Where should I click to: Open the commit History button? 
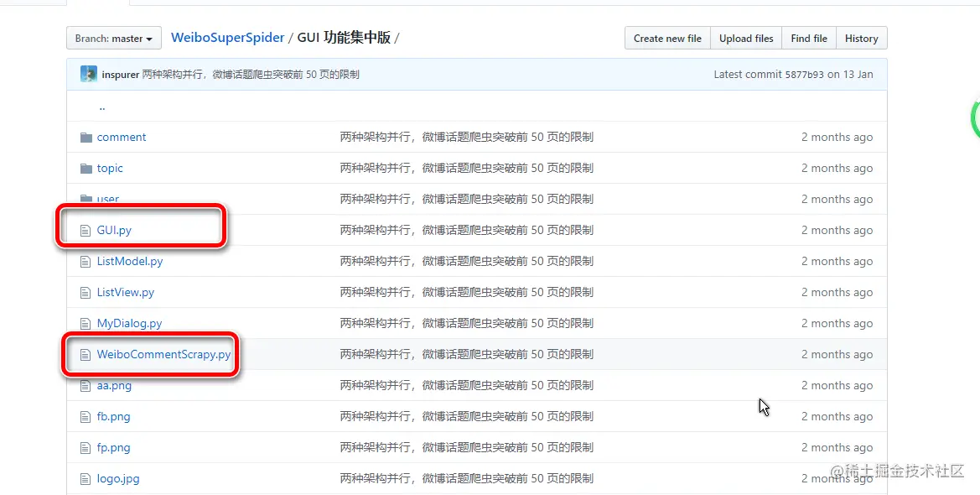pyautogui.click(x=861, y=38)
